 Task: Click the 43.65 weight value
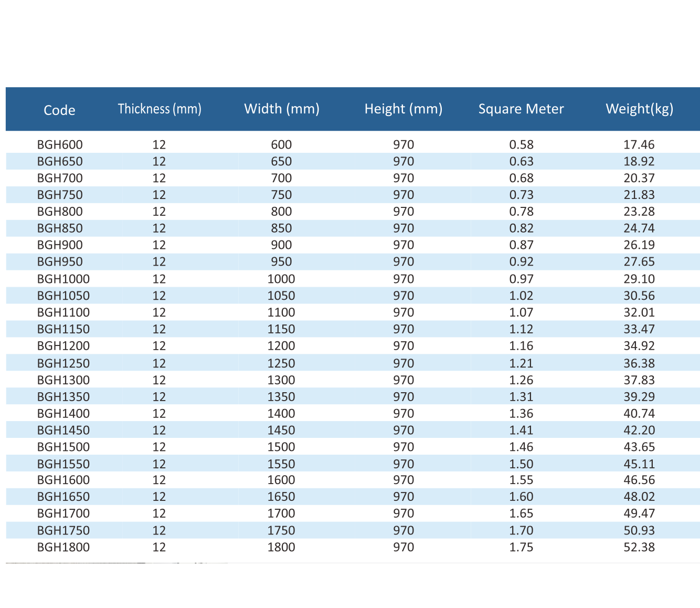(x=639, y=447)
